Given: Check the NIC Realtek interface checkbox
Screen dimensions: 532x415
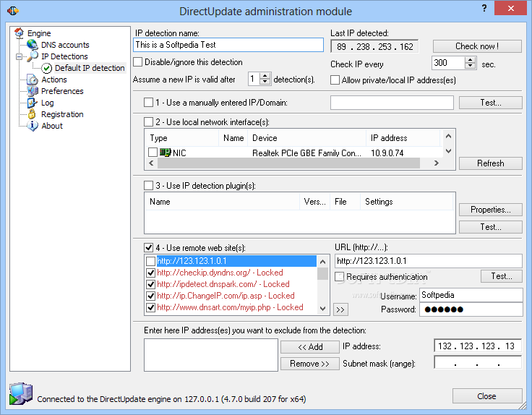Looking at the screenshot, I should [x=153, y=153].
